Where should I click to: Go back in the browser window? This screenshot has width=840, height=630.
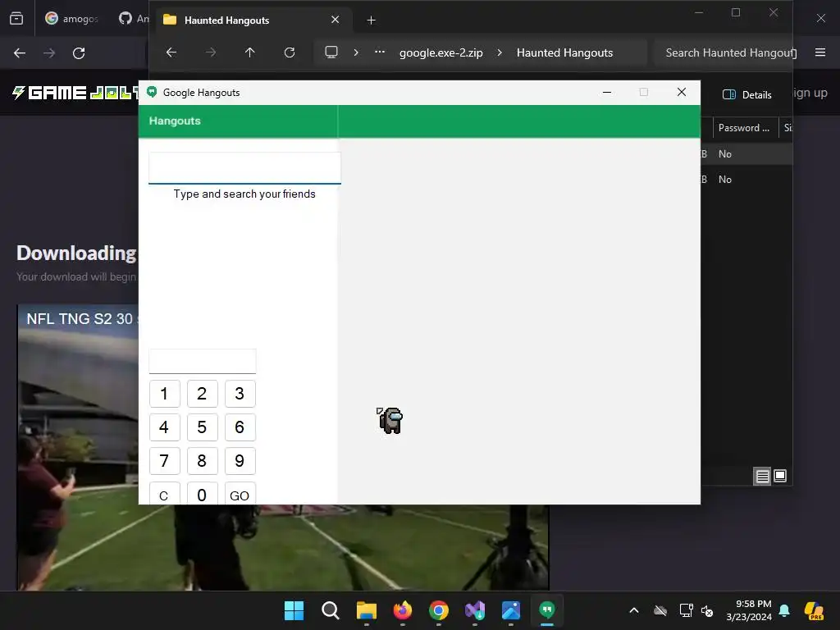pos(20,53)
